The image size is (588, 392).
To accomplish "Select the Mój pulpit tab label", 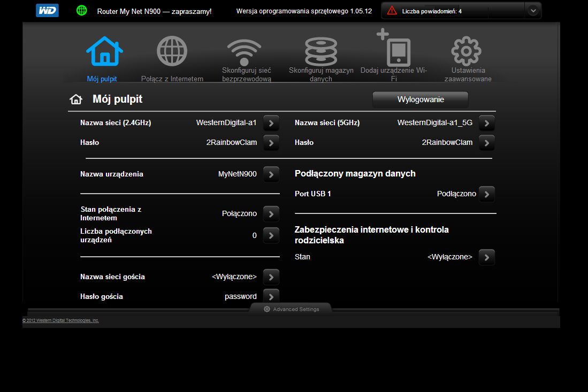I will pyautogui.click(x=102, y=79).
